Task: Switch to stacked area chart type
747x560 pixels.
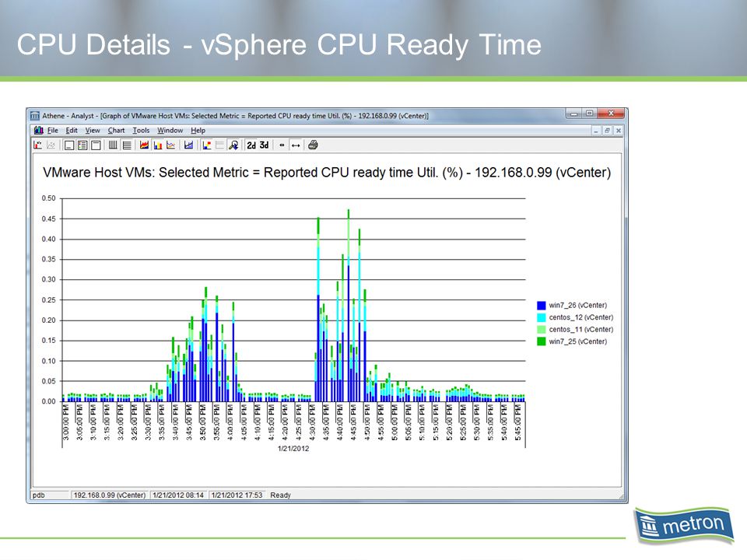Action: point(144,145)
